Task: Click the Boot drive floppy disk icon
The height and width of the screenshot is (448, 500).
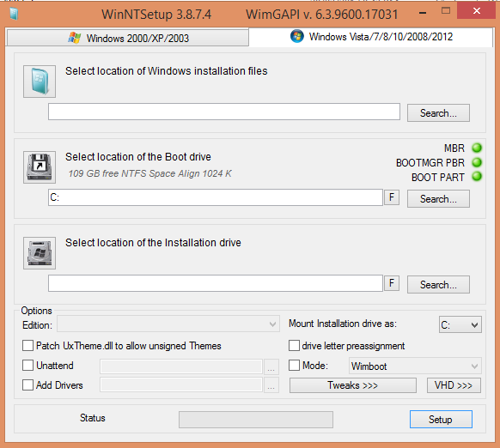Action: (x=40, y=167)
